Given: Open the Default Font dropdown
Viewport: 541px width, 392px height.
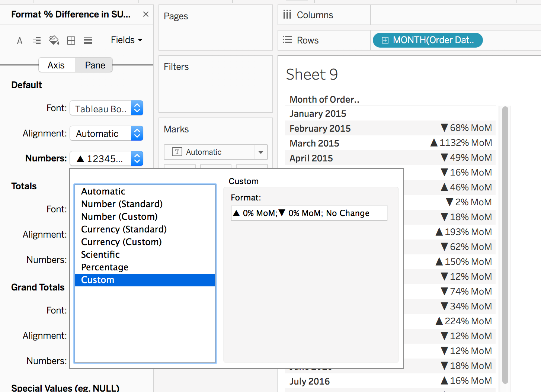Looking at the screenshot, I should 137,108.
